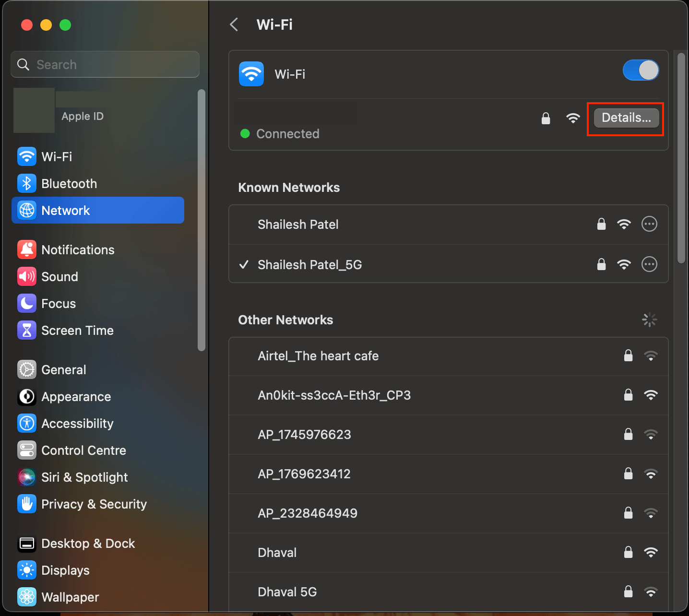
Task: Connect to Airtel_The heart cafe network
Action: [318, 356]
